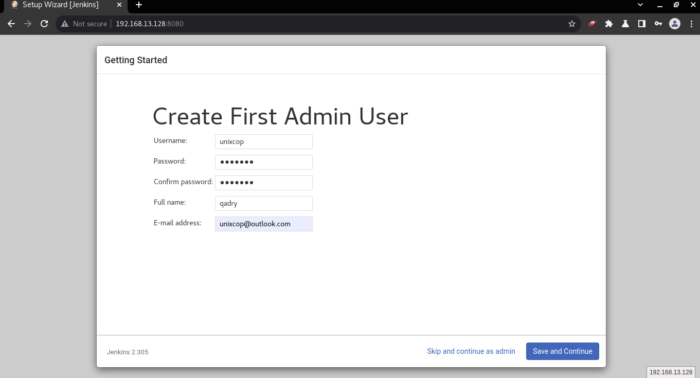Click Save and Continue button

click(562, 351)
